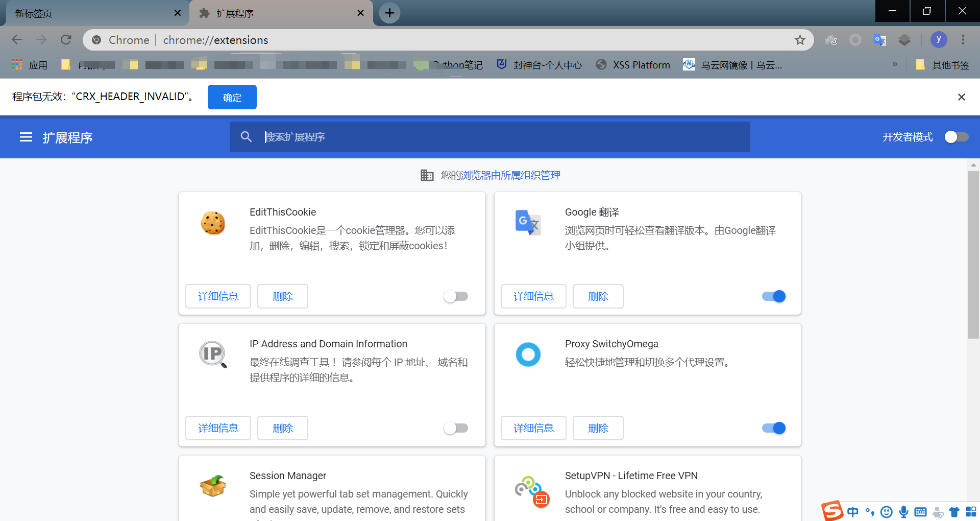Image resolution: width=980 pixels, height=521 pixels.
Task: Open the Sogou skin shirt icon
Action: (x=954, y=512)
